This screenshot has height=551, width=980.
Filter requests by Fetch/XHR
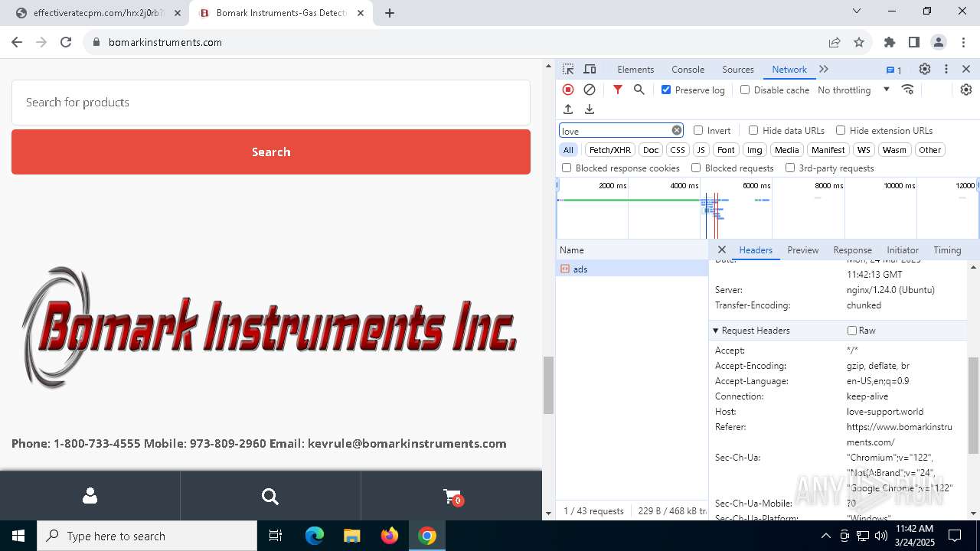(x=610, y=150)
